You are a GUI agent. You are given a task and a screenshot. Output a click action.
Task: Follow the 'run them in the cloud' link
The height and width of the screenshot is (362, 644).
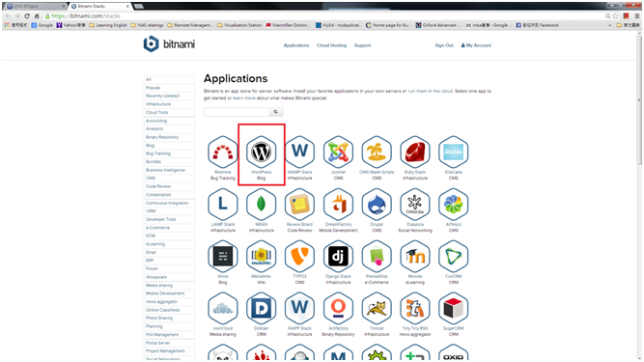pyautogui.click(x=431, y=91)
